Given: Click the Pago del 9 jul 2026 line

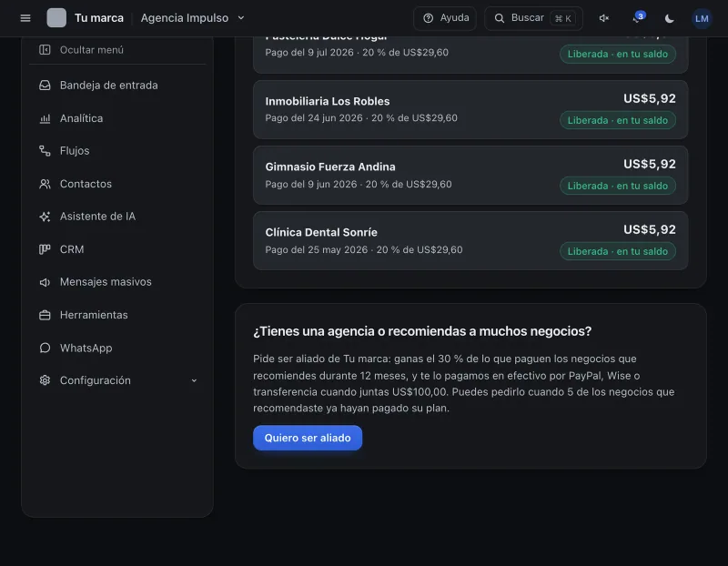Looking at the screenshot, I should (x=357, y=53).
